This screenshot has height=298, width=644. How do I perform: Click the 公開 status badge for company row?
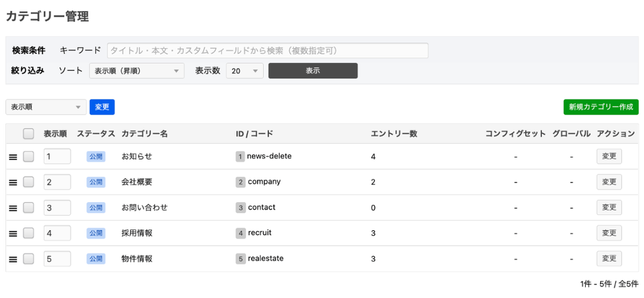coord(96,182)
